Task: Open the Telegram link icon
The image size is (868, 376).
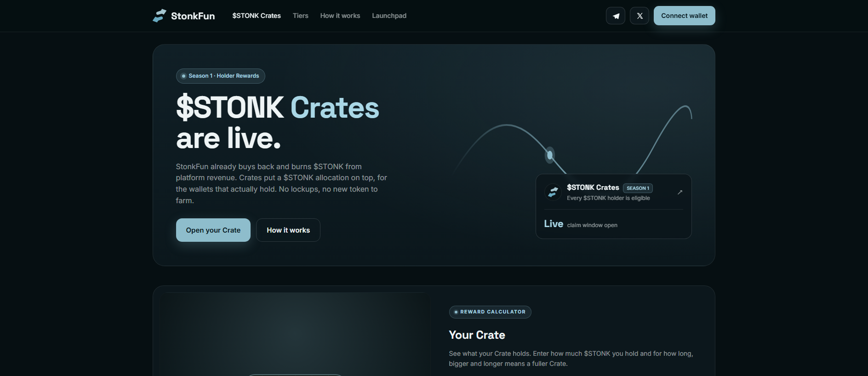Action: tap(616, 16)
